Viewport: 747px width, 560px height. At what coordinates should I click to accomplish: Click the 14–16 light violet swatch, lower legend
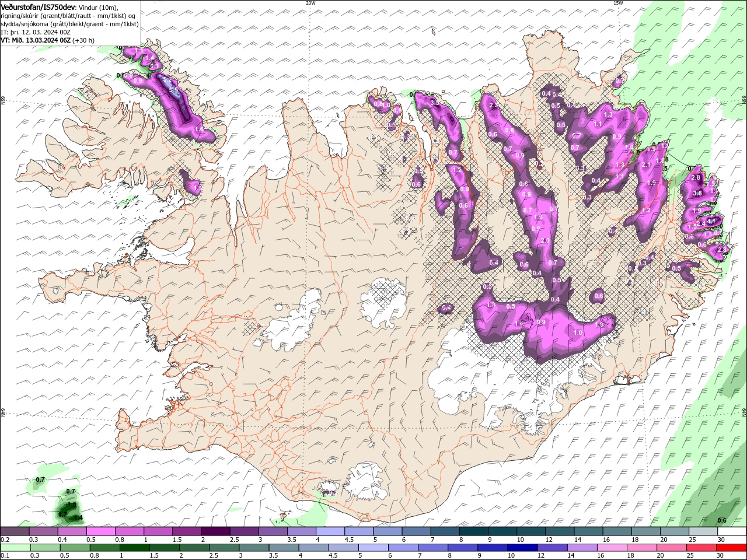point(582,548)
